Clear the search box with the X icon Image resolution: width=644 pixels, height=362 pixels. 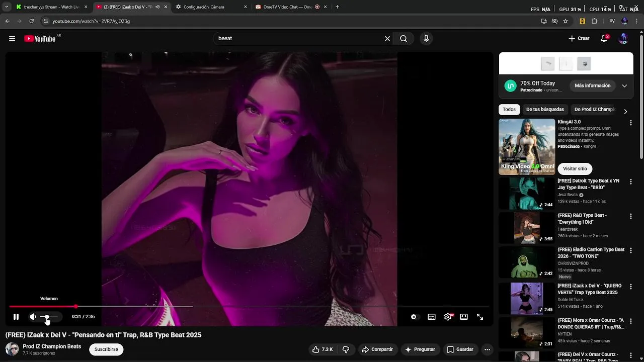tap(387, 39)
